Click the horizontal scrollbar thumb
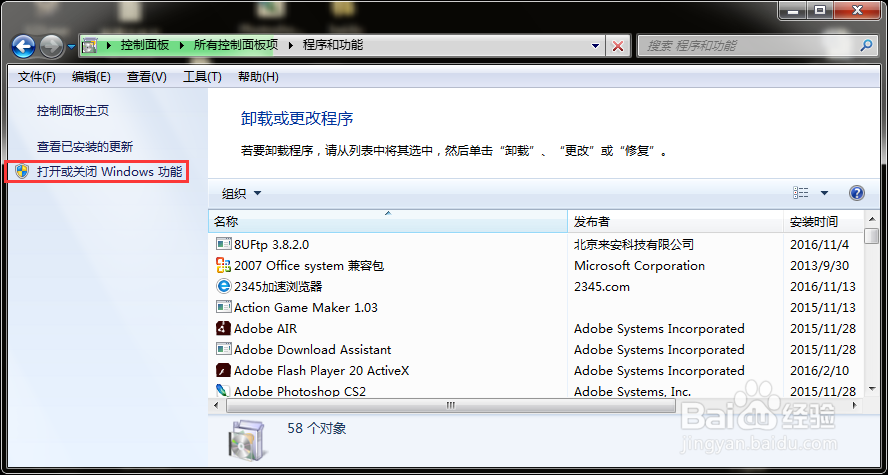 pyautogui.click(x=451, y=405)
